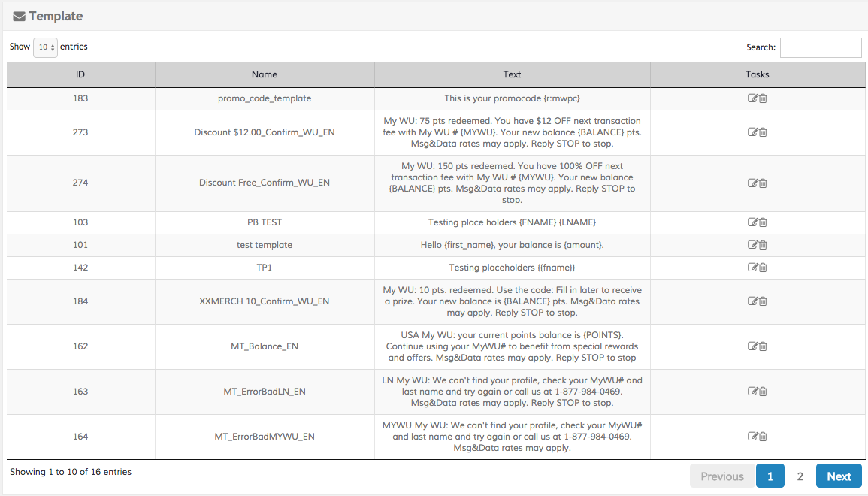Delete the Discount Free_Confirm_WU_EN template
Image resolution: width=868 pixels, height=496 pixels.
tap(763, 183)
